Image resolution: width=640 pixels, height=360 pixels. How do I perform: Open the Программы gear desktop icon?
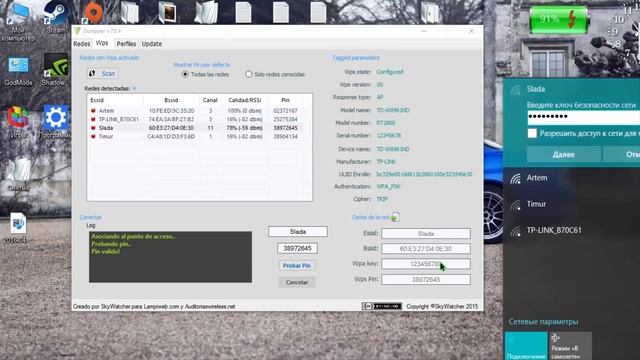tap(55, 122)
